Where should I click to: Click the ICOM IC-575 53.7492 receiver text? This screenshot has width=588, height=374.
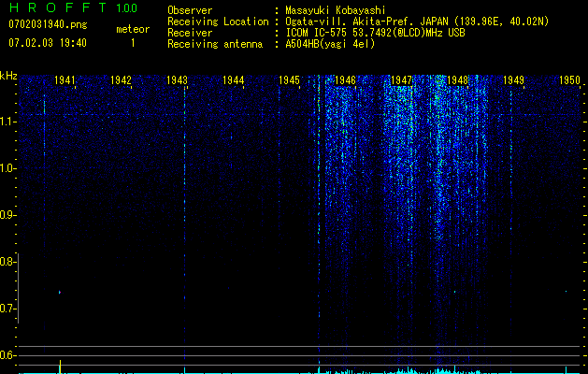pos(375,33)
